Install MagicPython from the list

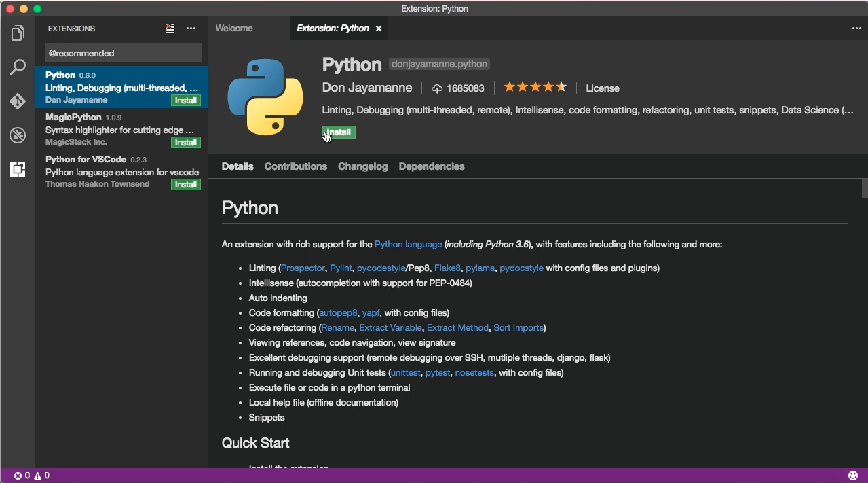click(x=186, y=143)
